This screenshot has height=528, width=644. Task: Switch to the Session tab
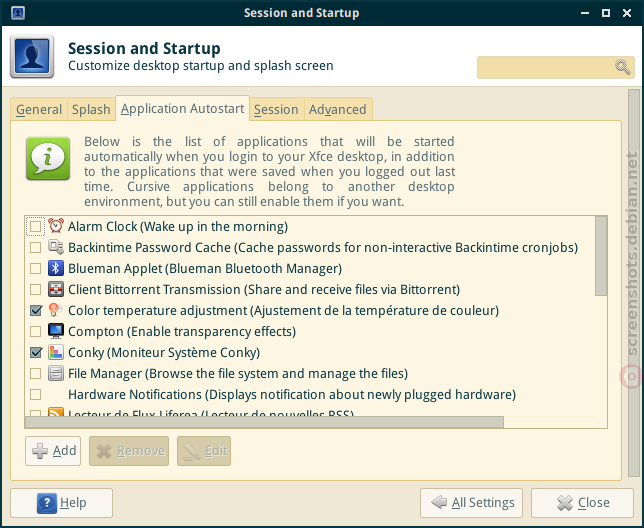point(276,109)
